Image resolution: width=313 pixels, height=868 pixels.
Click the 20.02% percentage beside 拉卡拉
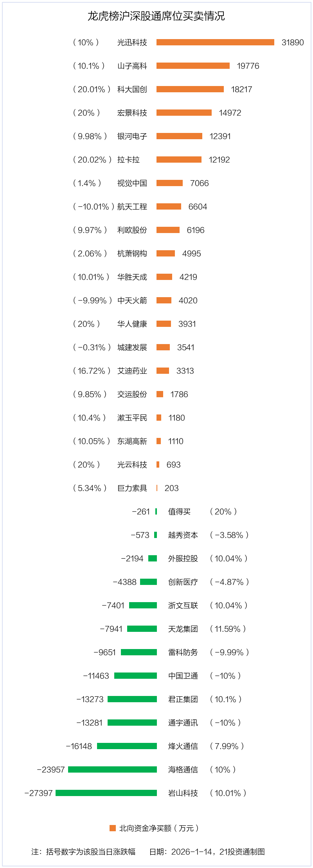point(92,160)
